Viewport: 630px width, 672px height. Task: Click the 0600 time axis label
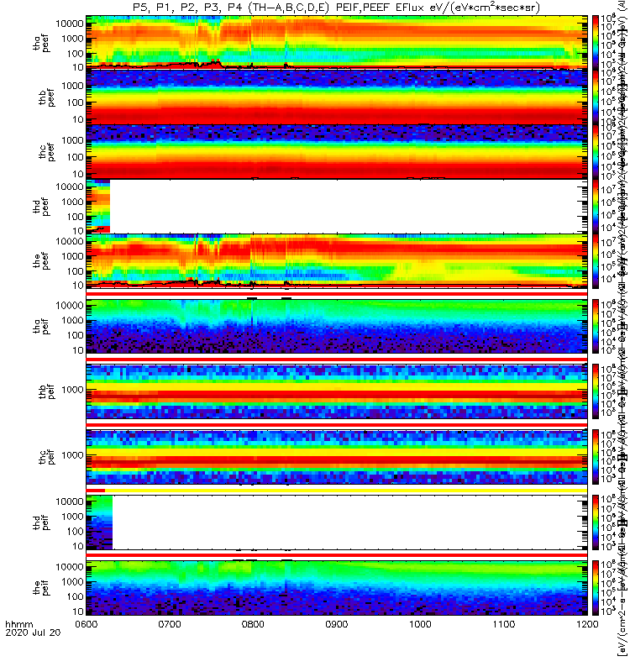point(87,624)
